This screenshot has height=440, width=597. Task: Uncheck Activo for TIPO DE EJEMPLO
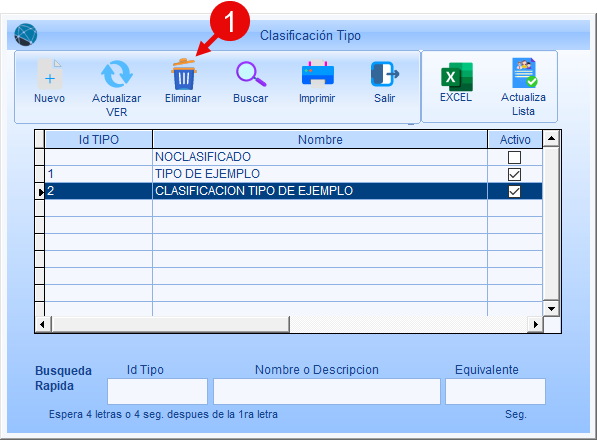tap(514, 174)
